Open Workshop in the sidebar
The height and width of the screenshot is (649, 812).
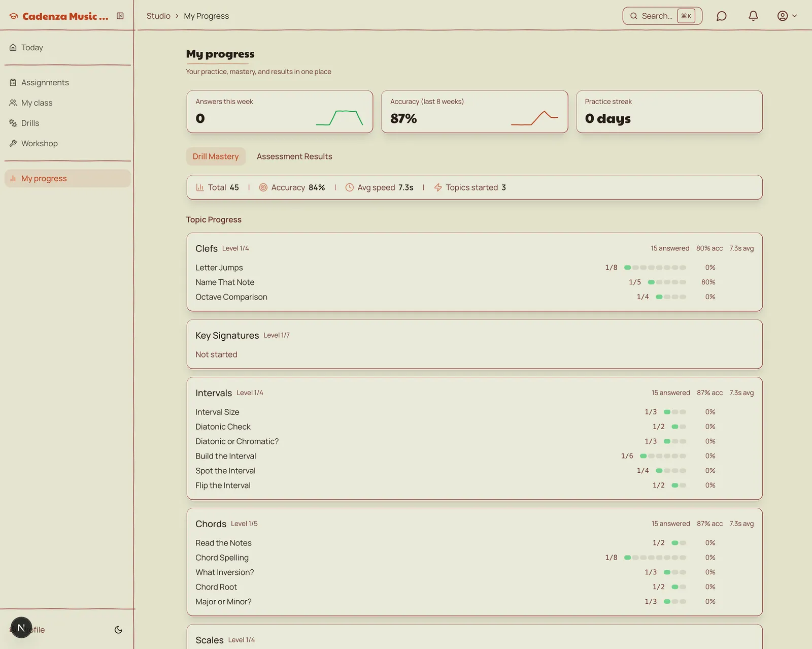click(x=67, y=143)
